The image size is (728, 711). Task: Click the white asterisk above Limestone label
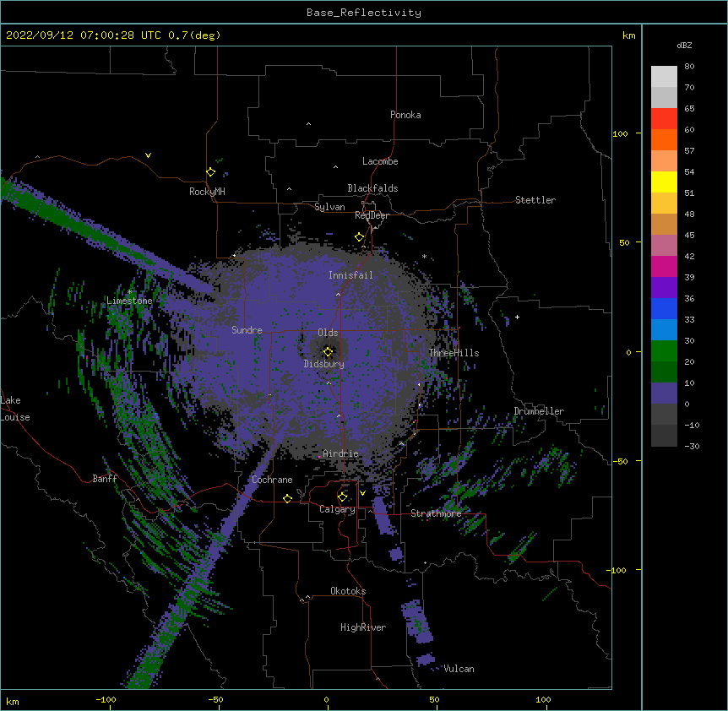click(x=129, y=292)
